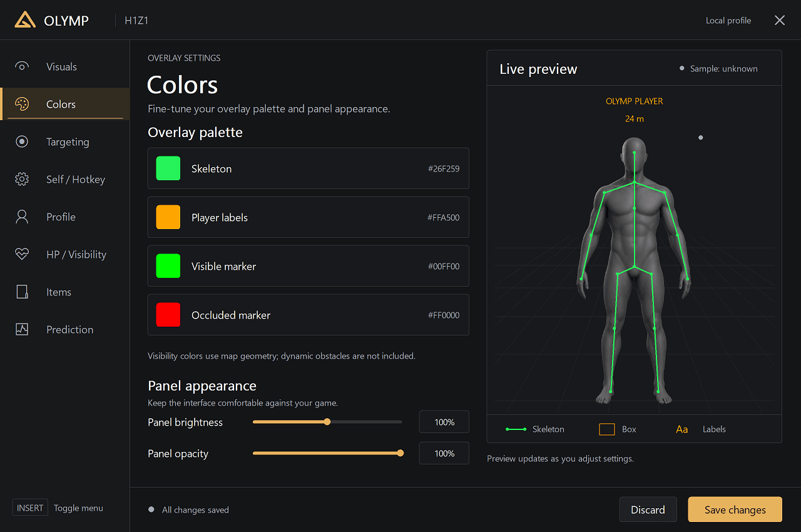
Task: Click the #26F259 hex value
Action: click(444, 168)
